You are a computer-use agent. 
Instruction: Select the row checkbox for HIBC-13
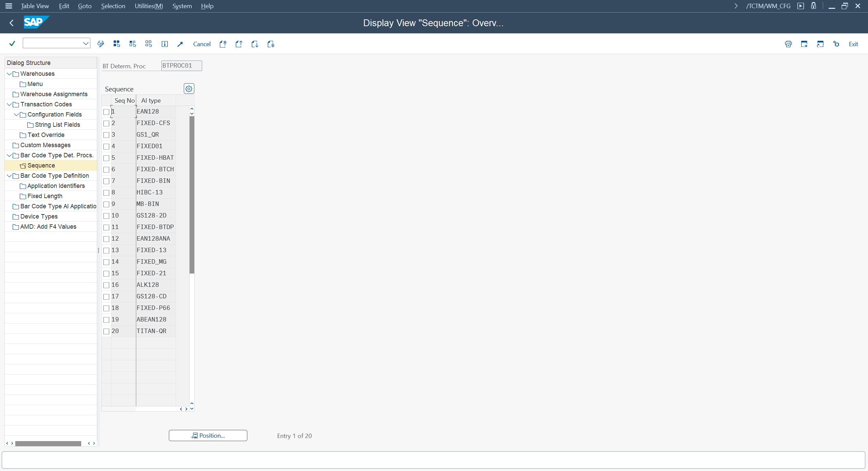(x=106, y=193)
